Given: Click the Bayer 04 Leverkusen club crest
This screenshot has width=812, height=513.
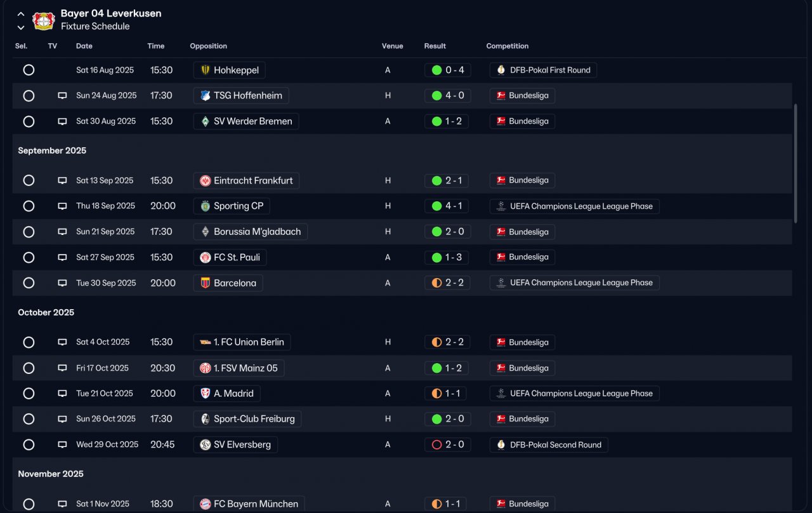Looking at the screenshot, I should coord(44,20).
